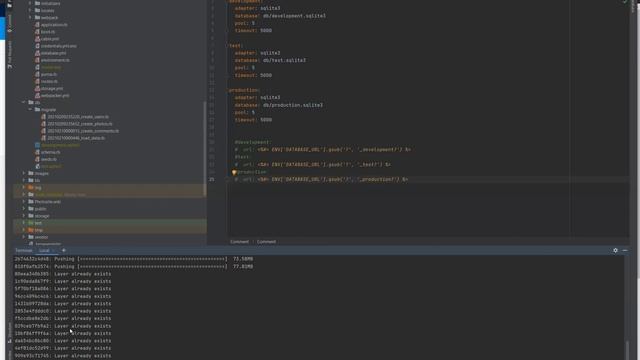Click the second Comment breadcrumb below the editor

[267, 242]
